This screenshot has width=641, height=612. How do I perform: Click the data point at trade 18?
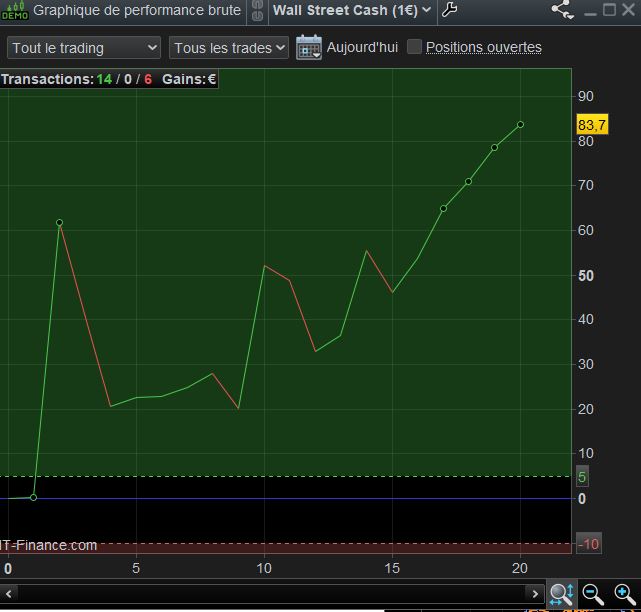[x=468, y=182]
